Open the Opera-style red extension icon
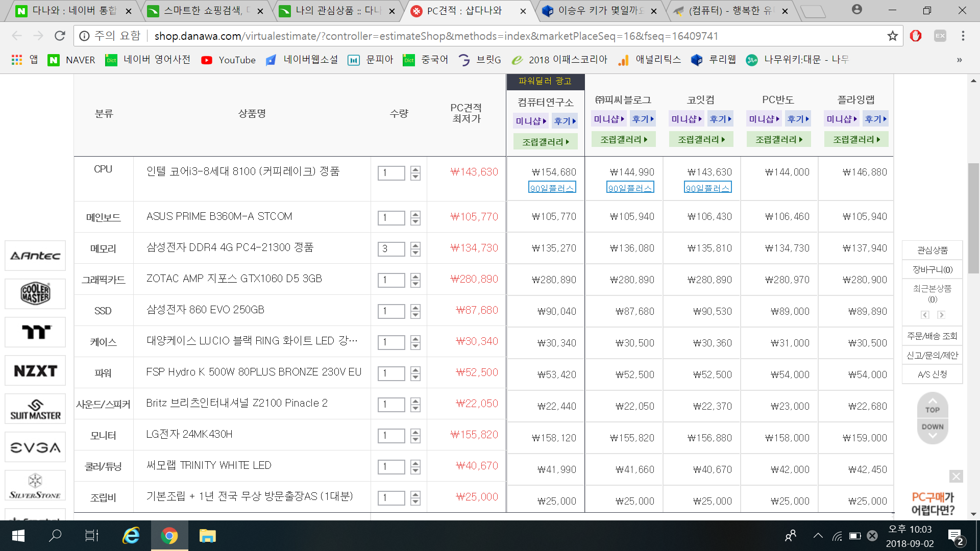The height and width of the screenshot is (551, 980). (916, 36)
